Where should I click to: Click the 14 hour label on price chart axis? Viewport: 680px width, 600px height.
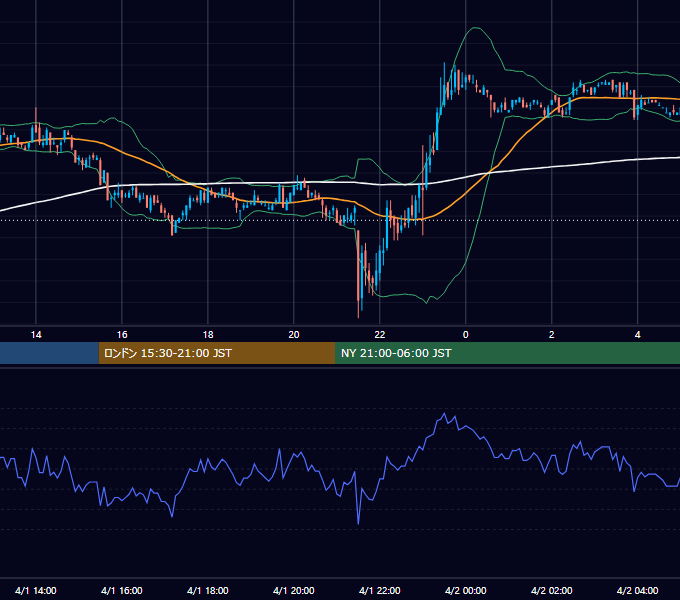pyautogui.click(x=36, y=335)
